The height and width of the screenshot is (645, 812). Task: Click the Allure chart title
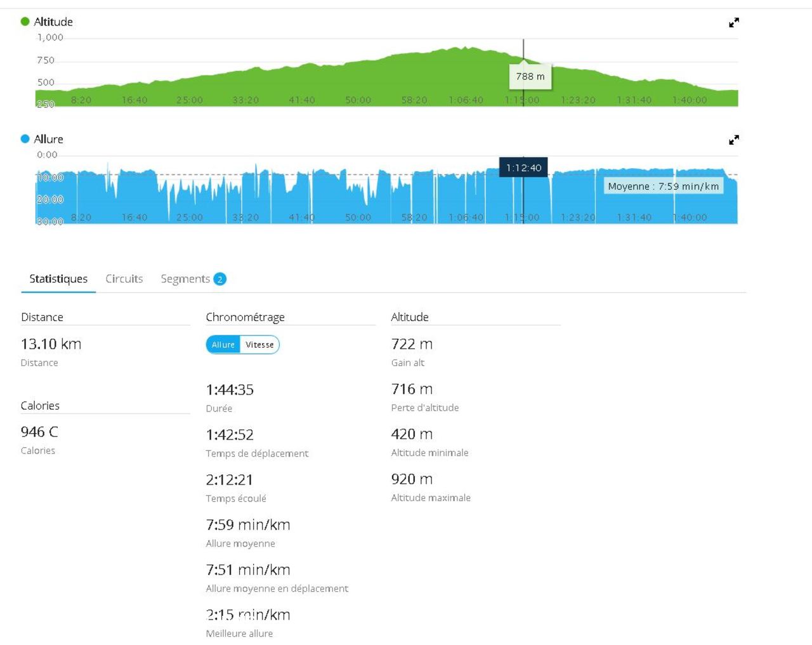(48, 139)
